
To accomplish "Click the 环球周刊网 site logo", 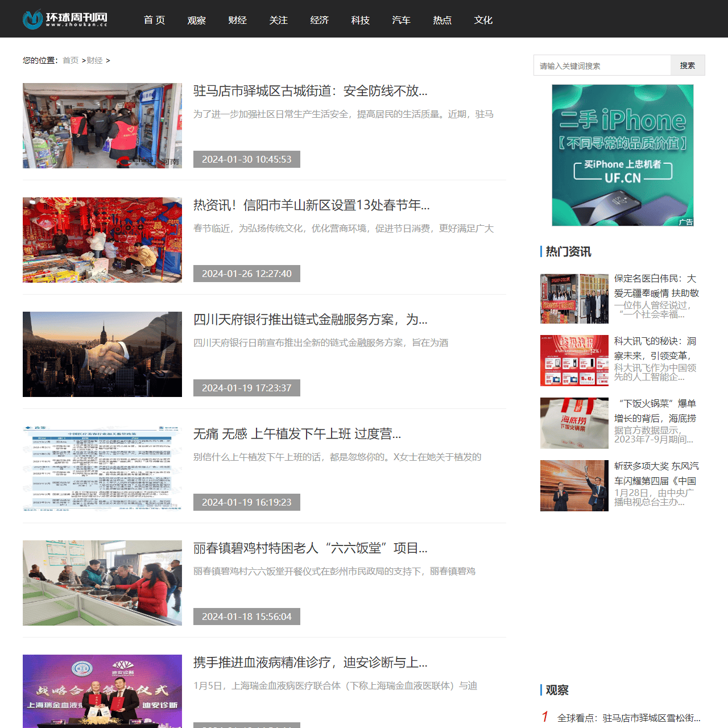I will tap(65, 19).
